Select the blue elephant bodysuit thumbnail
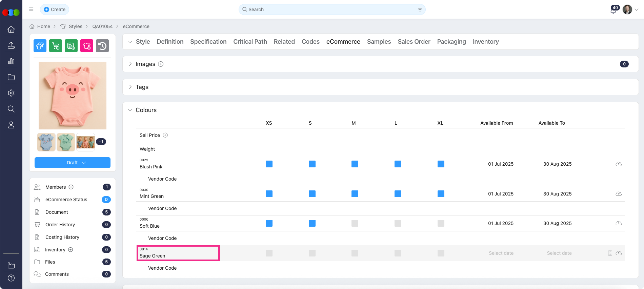 [x=46, y=142]
